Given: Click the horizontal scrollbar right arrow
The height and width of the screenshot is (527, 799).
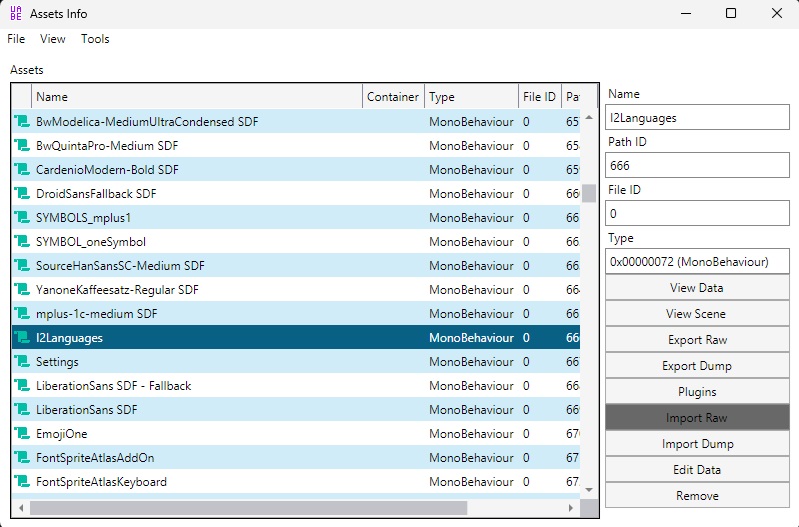Looking at the screenshot, I should point(571,508).
